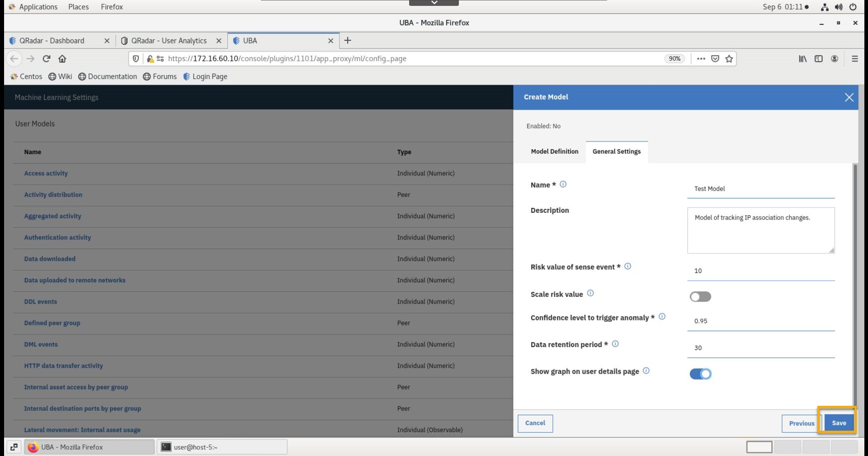Open the DDL events model link
The height and width of the screenshot is (456, 868).
[x=41, y=301]
